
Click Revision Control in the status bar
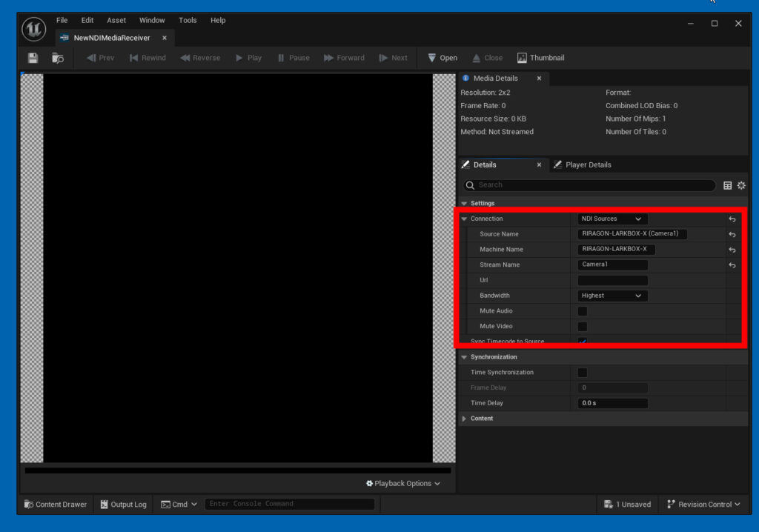click(x=703, y=504)
